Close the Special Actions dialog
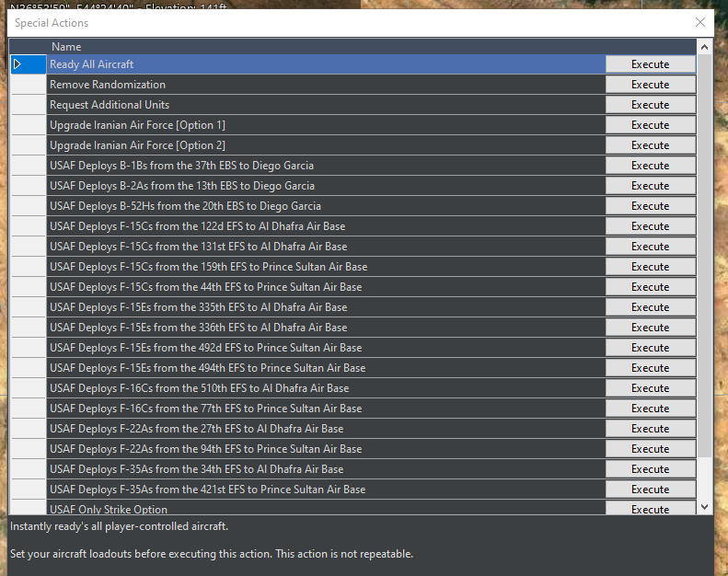This screenshot has height=576, width=728. click(x=700, y=22)
